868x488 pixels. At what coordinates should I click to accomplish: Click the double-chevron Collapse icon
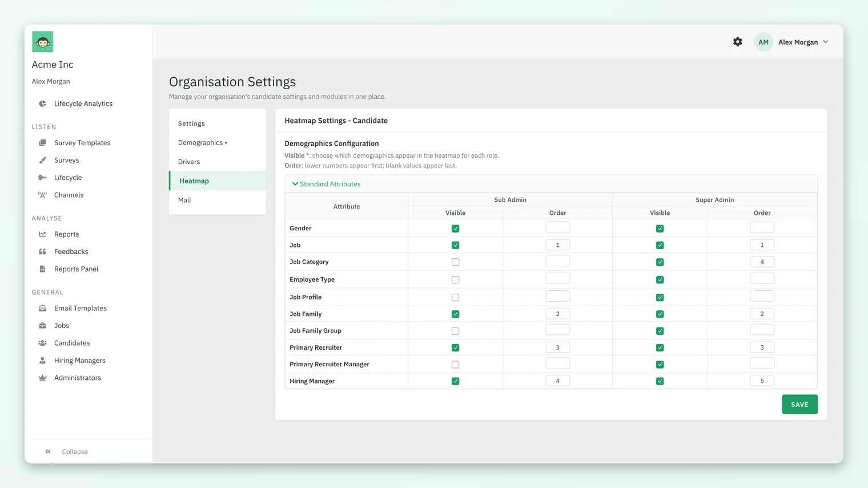pyautogui.click(x=48, y=451)
